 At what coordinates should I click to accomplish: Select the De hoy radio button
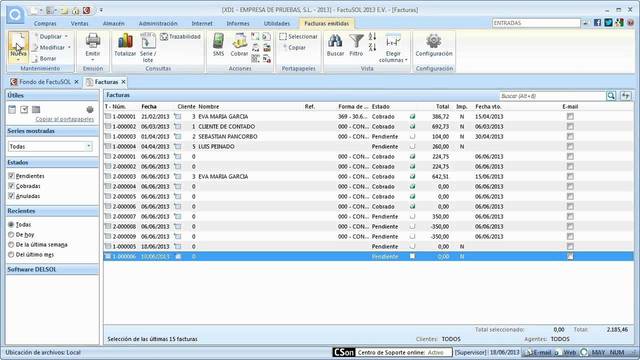[x=11, y=235]
